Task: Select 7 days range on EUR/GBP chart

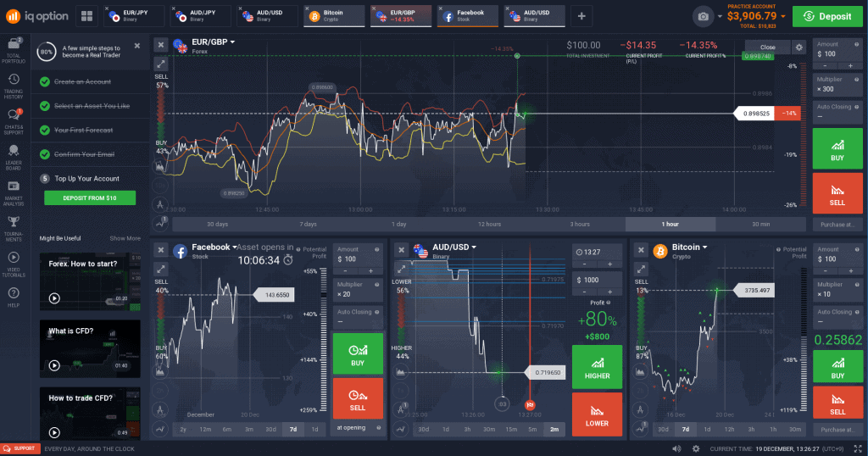Action: pos(309,224)
